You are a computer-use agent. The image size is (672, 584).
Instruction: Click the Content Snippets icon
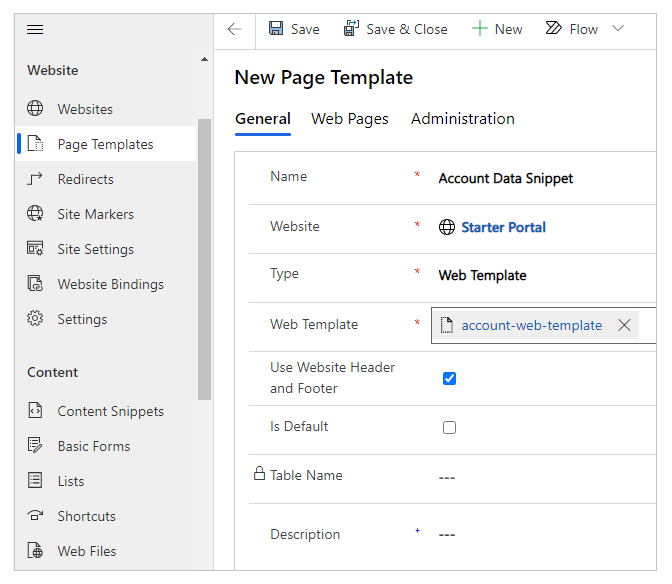click(35, 411)
